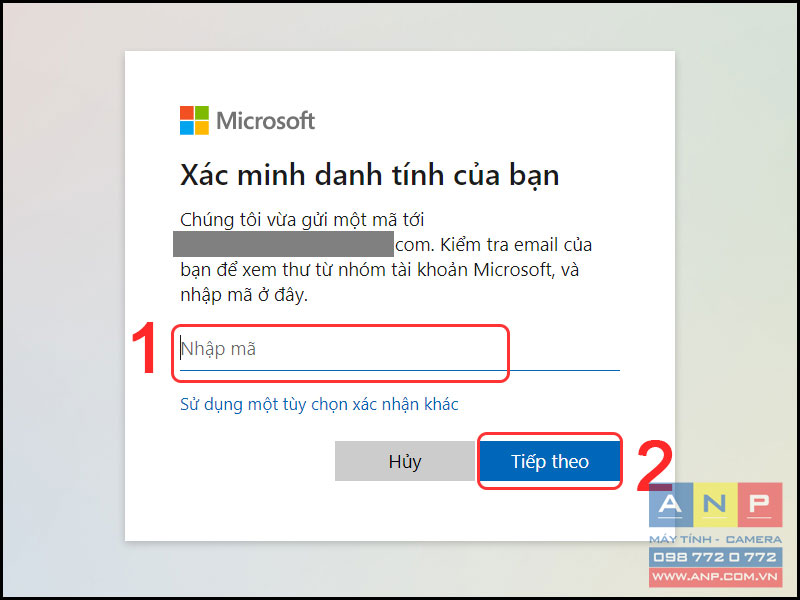Click the gray Microsoft wordmark
800x600 pixels.
click(265, 121)
